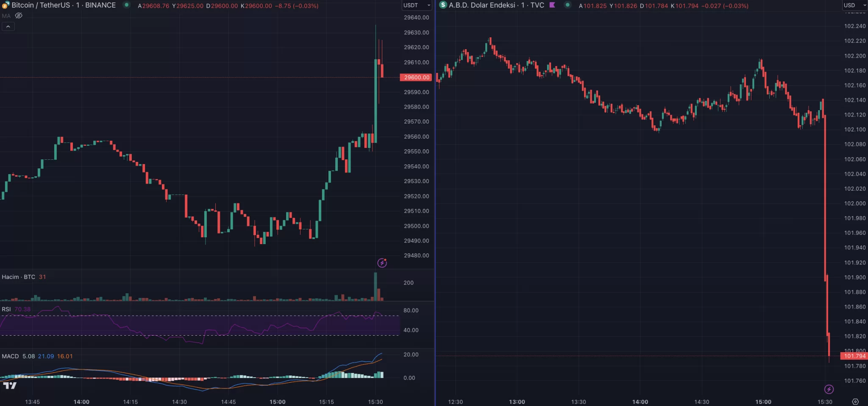Toggle MA indicator visibility eye icon

pos(19,16)
